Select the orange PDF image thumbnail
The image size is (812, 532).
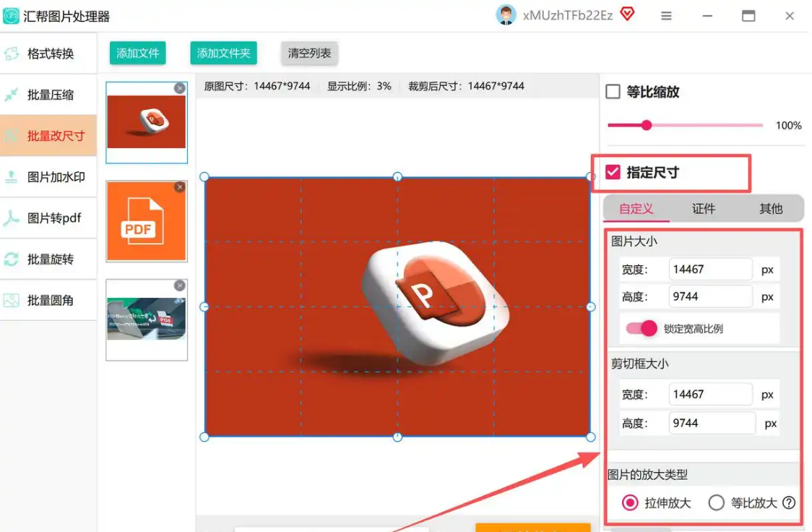click(147, 221)
